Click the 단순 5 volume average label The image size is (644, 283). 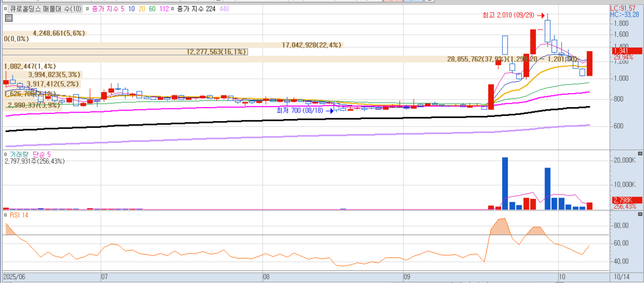click(42, 154)
